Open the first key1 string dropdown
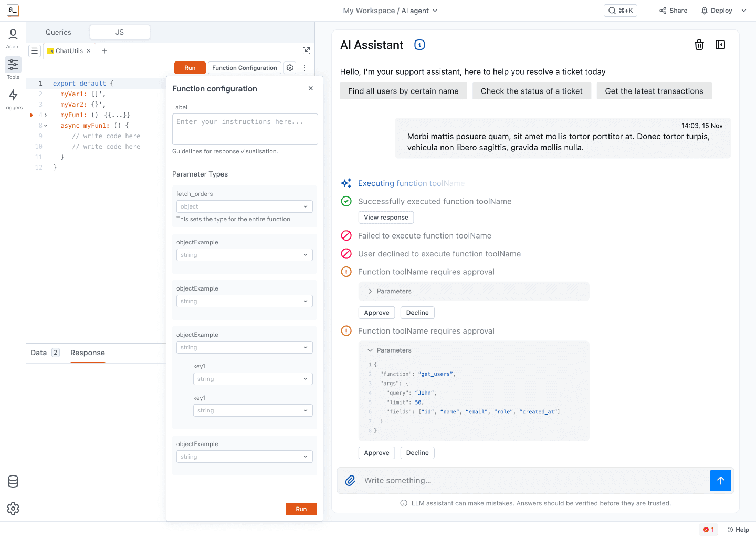Image resolution: width=756 pixels, height=538 pixels. (253, 379)
